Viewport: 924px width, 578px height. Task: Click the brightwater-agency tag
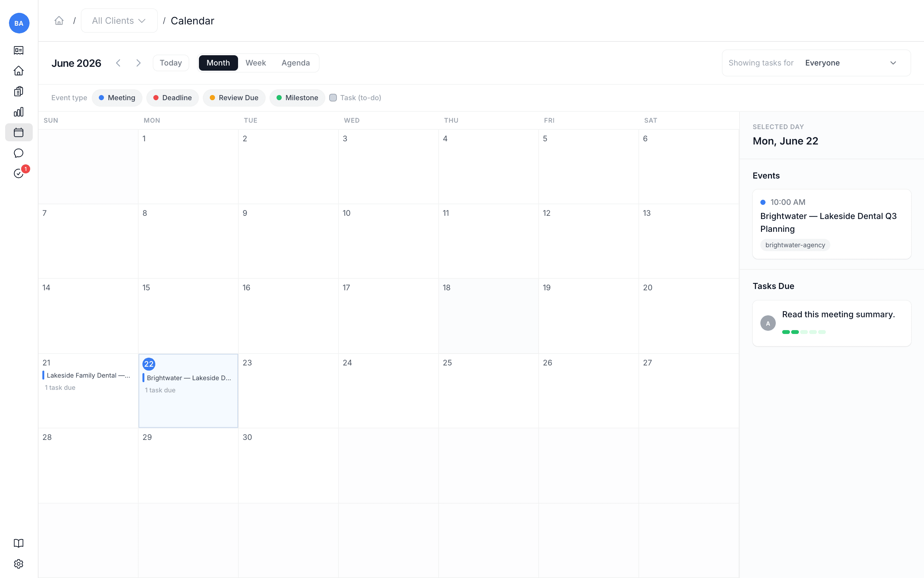click(795, 245)
